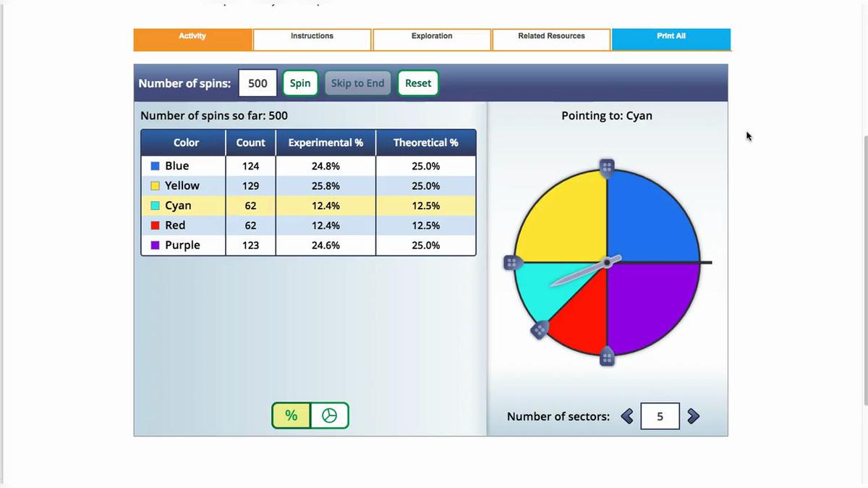
Task: Increase number of sectors with right arrow
Action: pyautogui.click(x=693, y=416)
